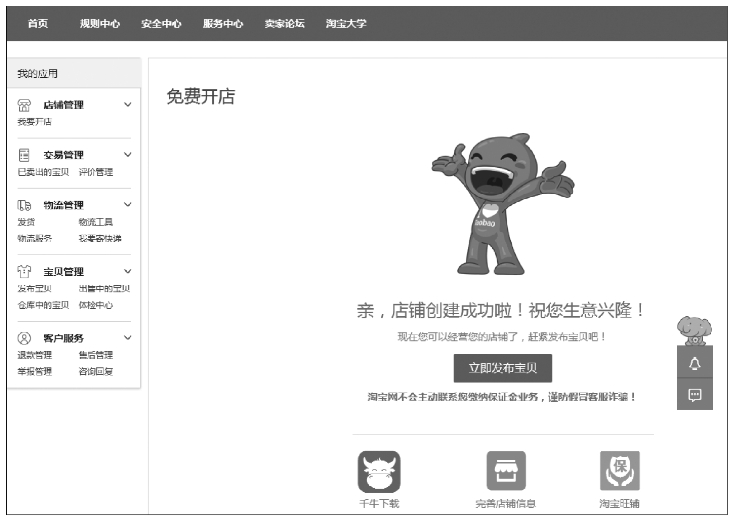Open 安全中心 in top navigation
The height and width of the screenshot is (523, 737).
[161, 23]
